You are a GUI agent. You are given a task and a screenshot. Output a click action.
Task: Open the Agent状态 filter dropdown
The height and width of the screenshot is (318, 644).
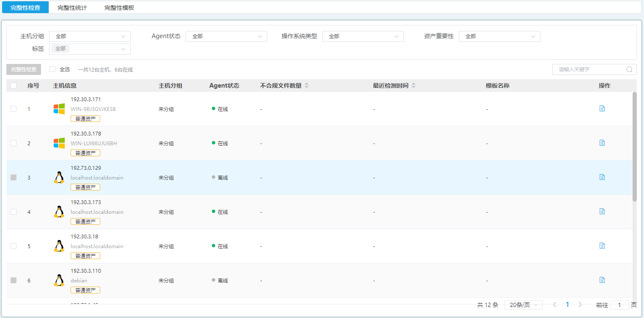tap(226, 36)
